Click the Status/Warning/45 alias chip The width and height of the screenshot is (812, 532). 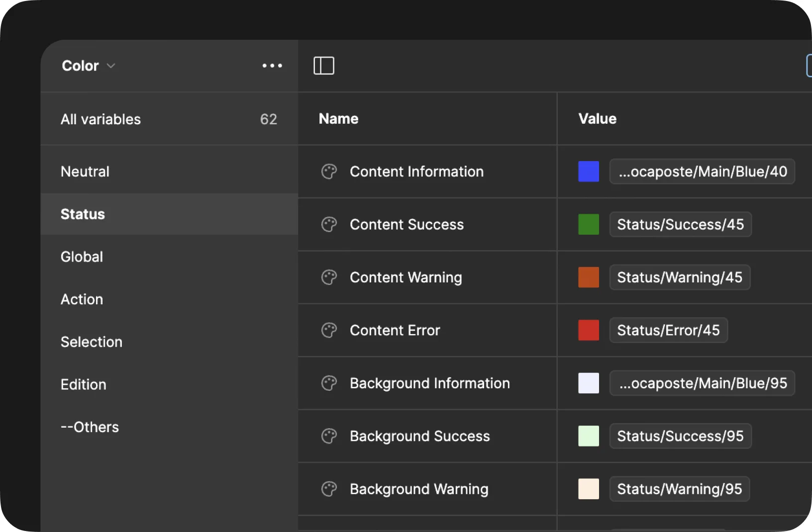tap(680, 277)
